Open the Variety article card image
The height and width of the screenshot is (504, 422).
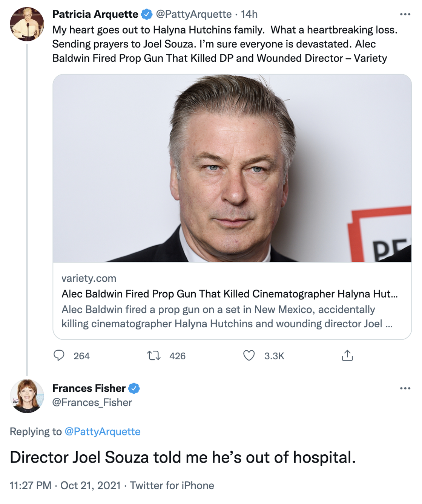click(x=232, y=168)
